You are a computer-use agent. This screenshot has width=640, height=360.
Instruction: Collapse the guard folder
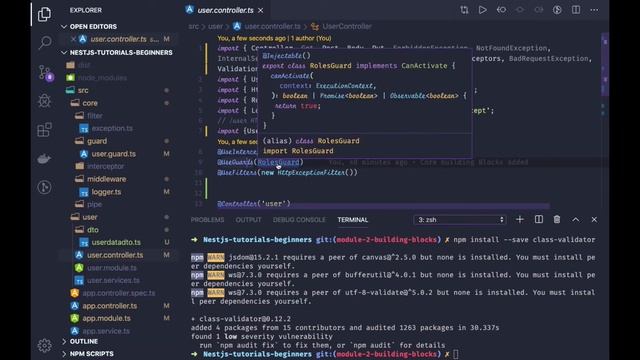[97, 141]
